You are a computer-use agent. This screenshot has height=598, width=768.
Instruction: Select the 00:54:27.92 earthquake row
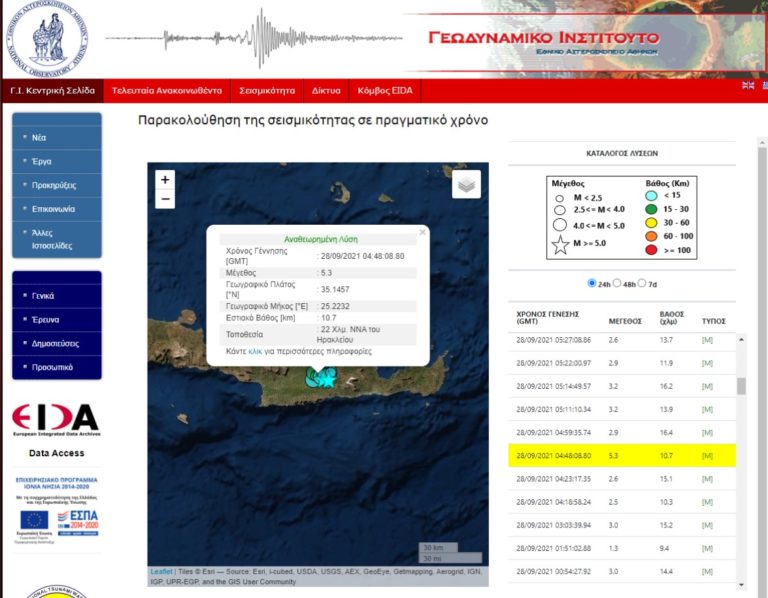click(x=622, y=571)
